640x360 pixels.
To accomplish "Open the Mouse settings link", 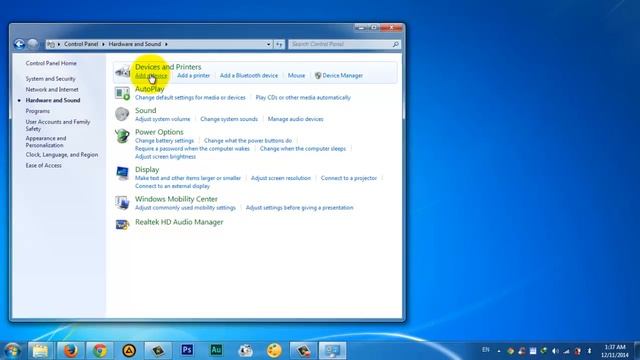I will pyautogui.click(x=296, y=76).
